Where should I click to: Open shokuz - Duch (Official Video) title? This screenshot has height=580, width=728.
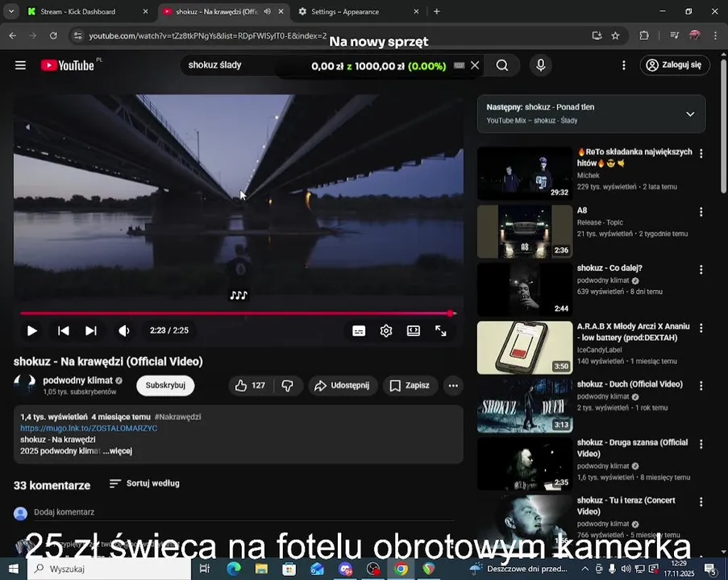click(x=630, y=384)
